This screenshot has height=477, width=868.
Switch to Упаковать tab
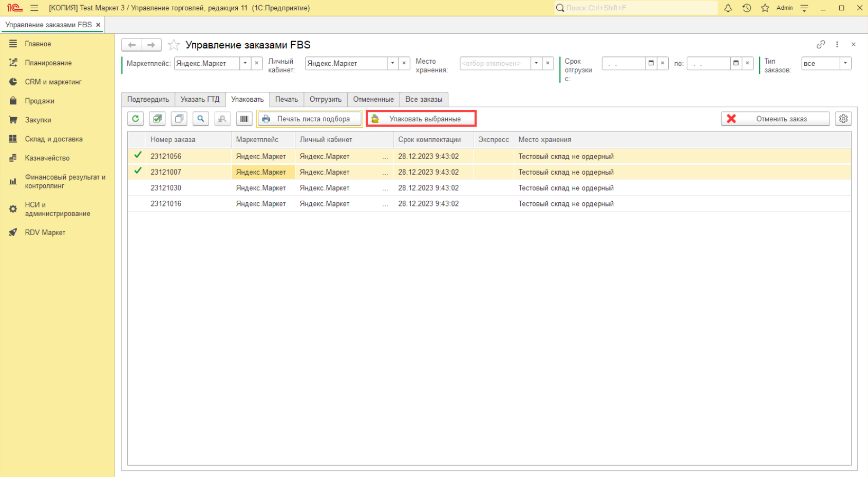click(248, 100)
